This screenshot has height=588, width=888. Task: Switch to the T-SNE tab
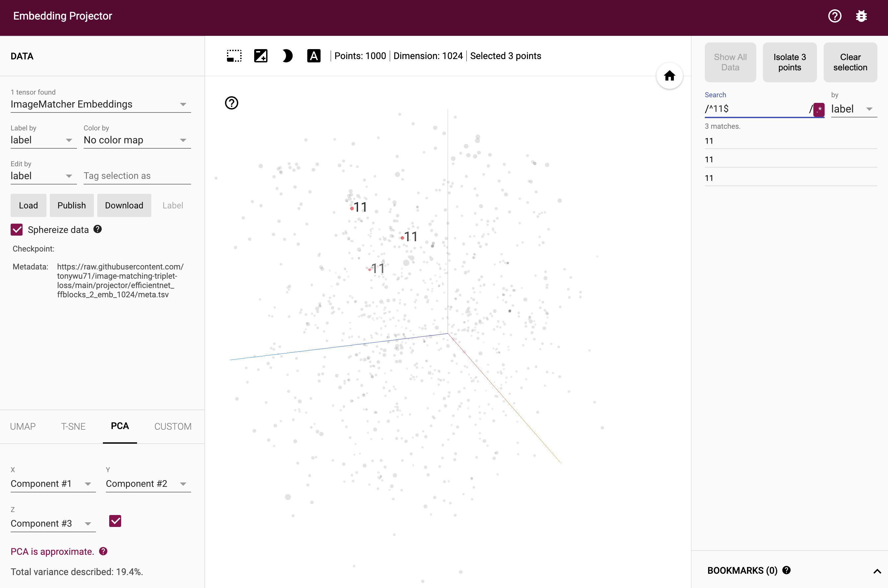(x=73, y=426)
